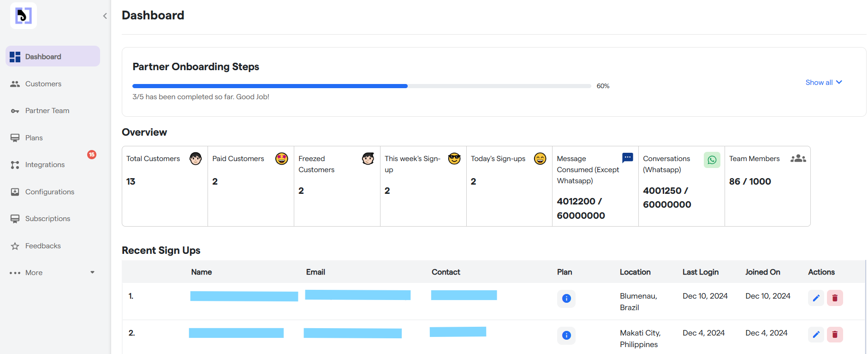Open the Customers page
The height and width of the screenshot is (354, 868).
pos(43,84)
